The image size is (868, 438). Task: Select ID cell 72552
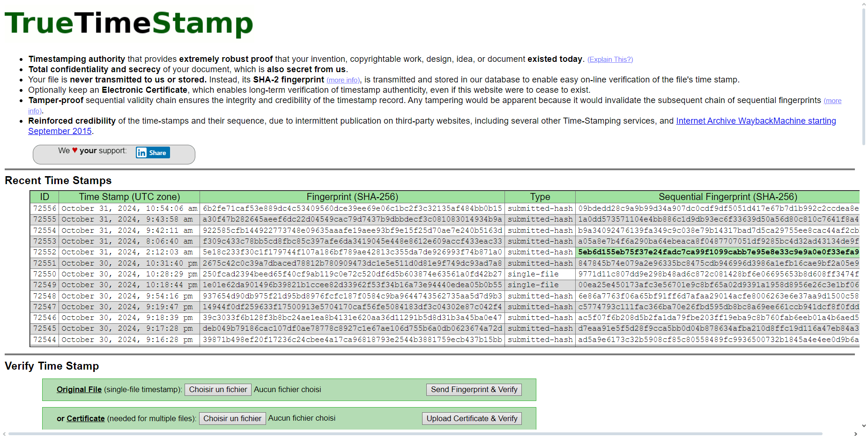click(x=45, y=252)
